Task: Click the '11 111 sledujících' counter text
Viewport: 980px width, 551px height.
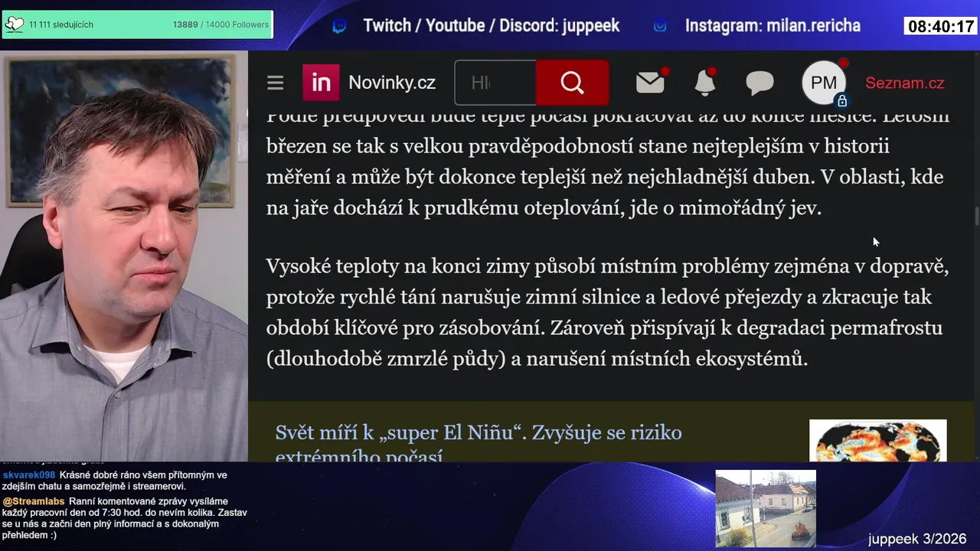Action: click(x=61, y=24)
